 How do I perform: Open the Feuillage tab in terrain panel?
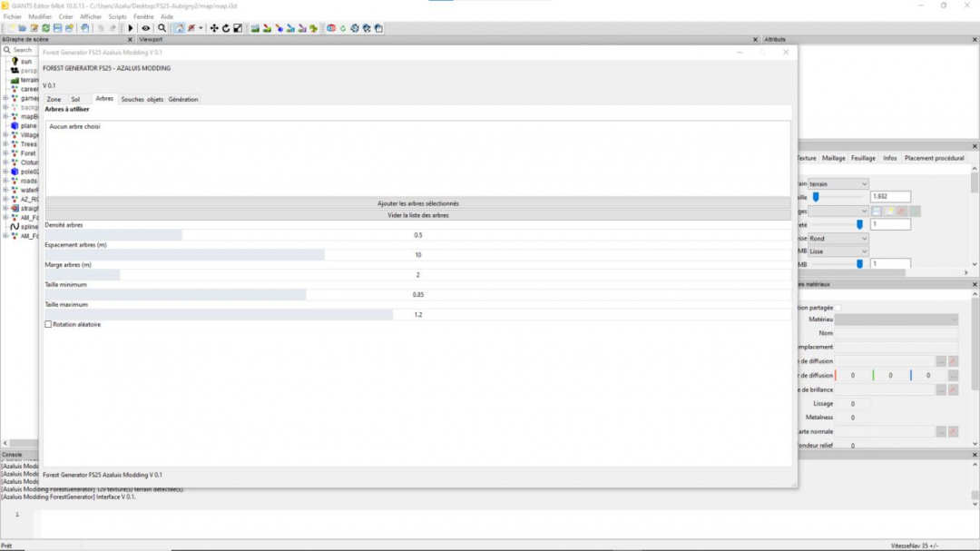tap(863, 158)
